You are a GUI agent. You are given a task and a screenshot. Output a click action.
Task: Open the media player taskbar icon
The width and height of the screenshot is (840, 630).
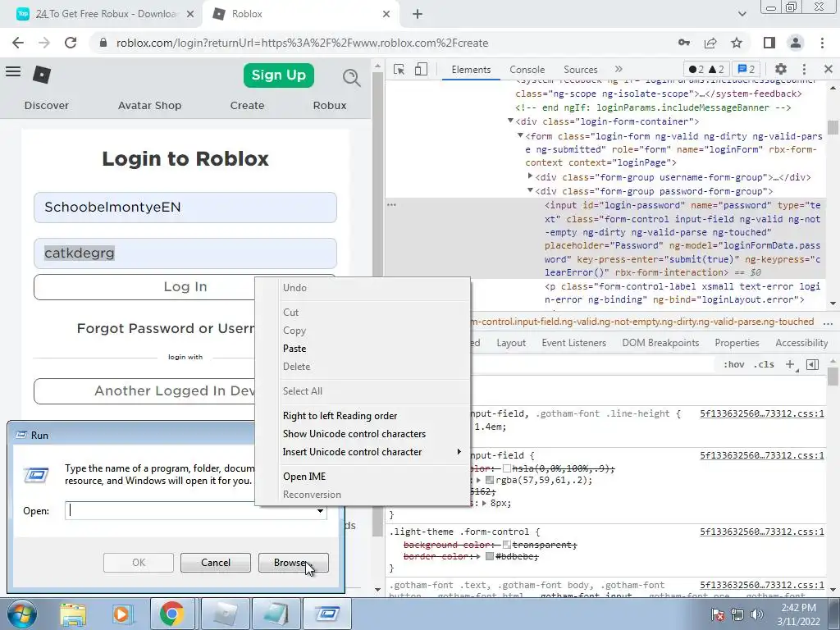(x=121, y=614)
